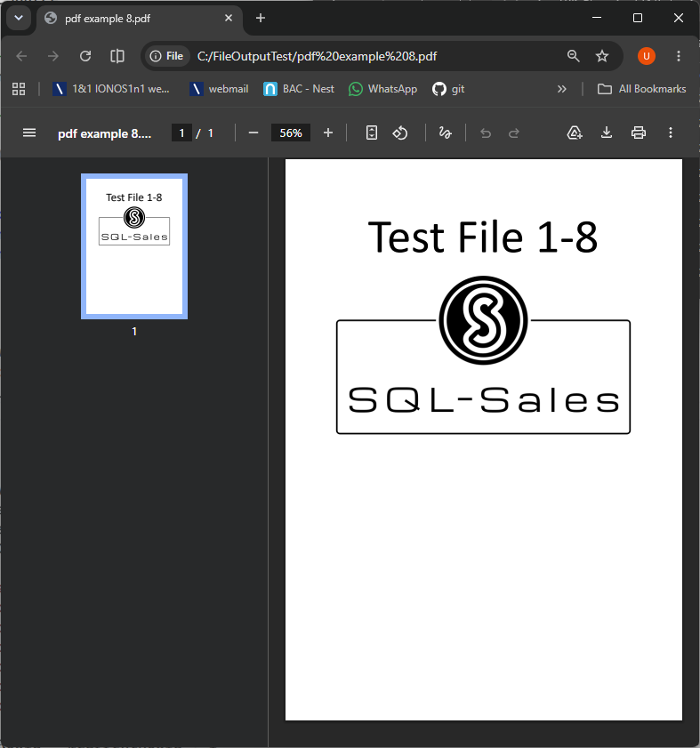
Task: Bookmark this page with the star
Action: [x=601, y=56]
